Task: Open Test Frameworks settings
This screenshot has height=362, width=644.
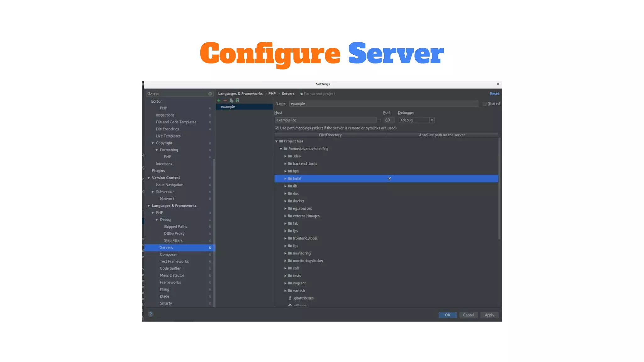Action: (x=174, y=261)
